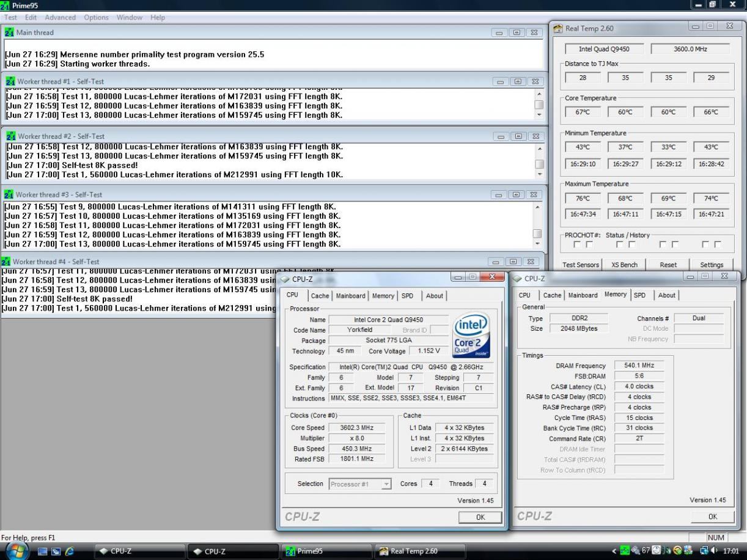Switch to Prime95 via taskbar button
This screenshot has width=747, height=560.
[325, 551]
